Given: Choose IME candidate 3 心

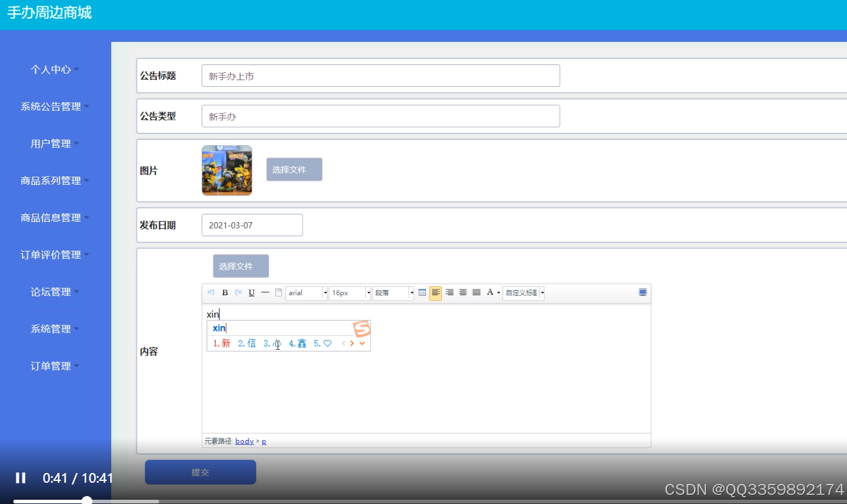Looking at the screenshot, I should click(272, 344).
